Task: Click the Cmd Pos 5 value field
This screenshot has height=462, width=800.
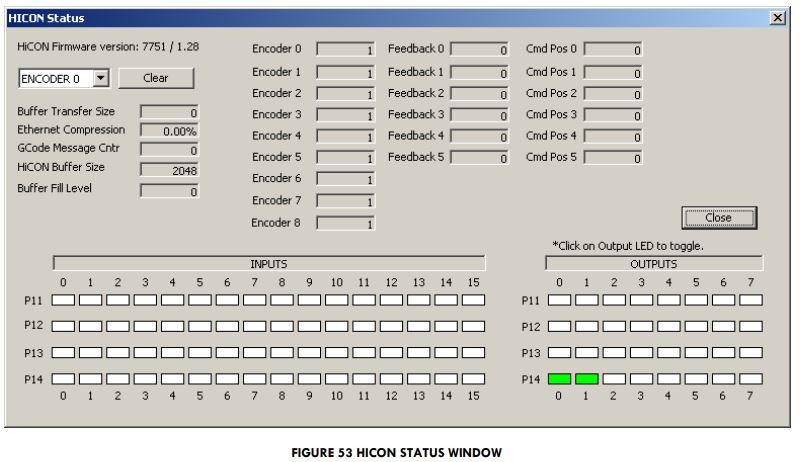Action: tap(613, 158)
